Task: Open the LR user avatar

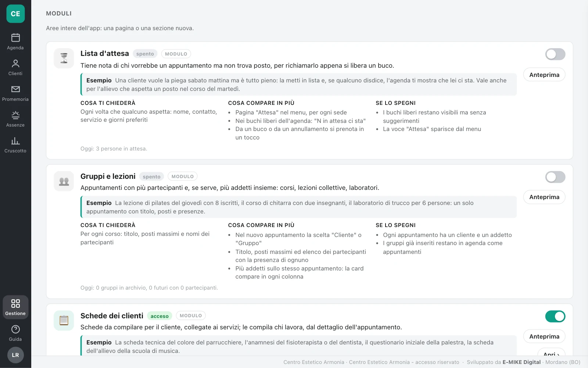Action: coord(15,355)
